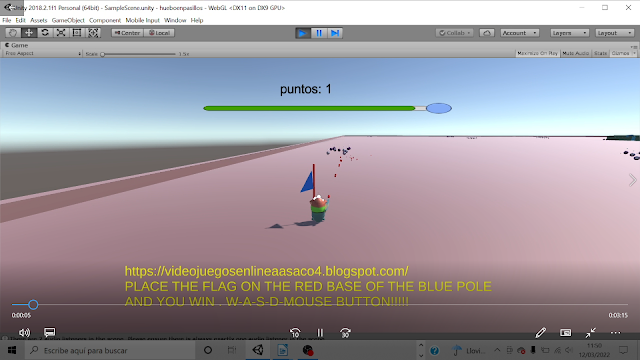Select the Rotate tool
This screenshot has height=360, width=640.
tap(45, 33)
